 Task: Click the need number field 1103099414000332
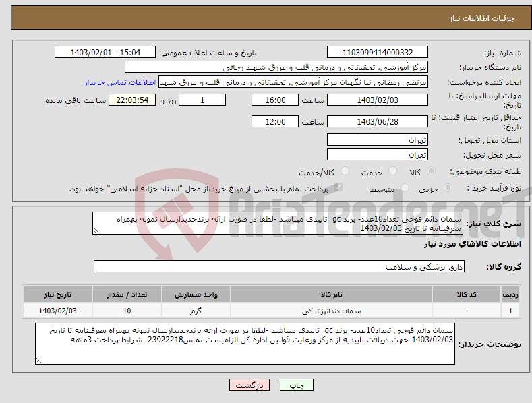click(378, 53)
